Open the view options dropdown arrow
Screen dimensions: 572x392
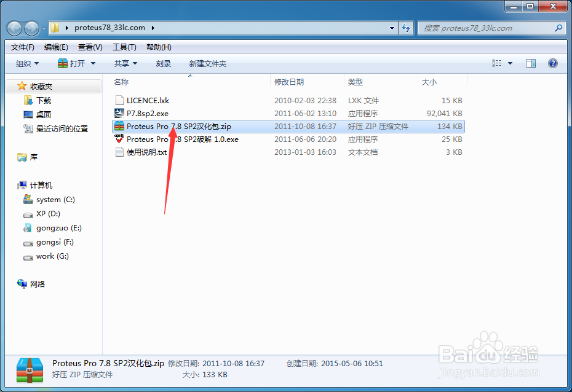tap(510, 63)
